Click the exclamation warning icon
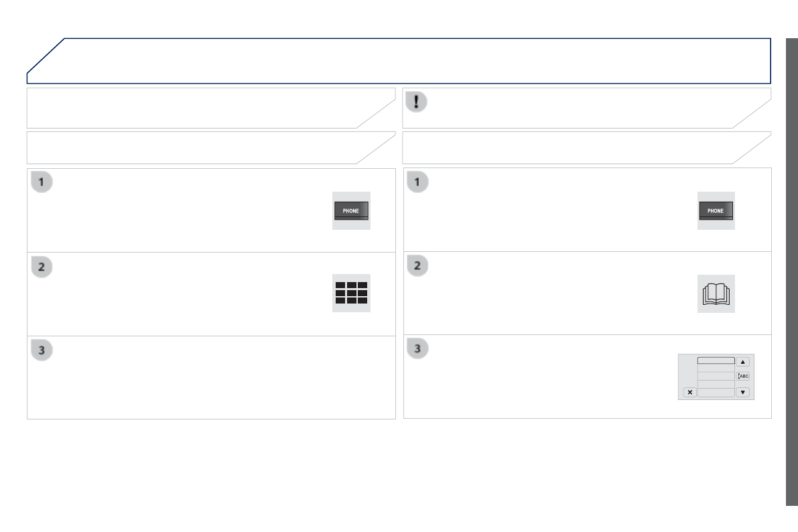Image resolution: width=798 pixels, height=532 pixels. pos(418,101)
